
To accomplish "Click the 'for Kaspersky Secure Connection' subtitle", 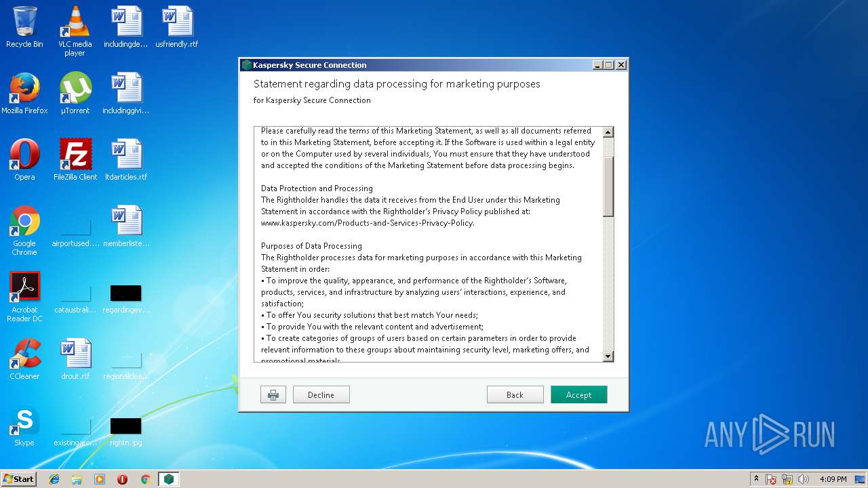I will click(x=312, y=100).
